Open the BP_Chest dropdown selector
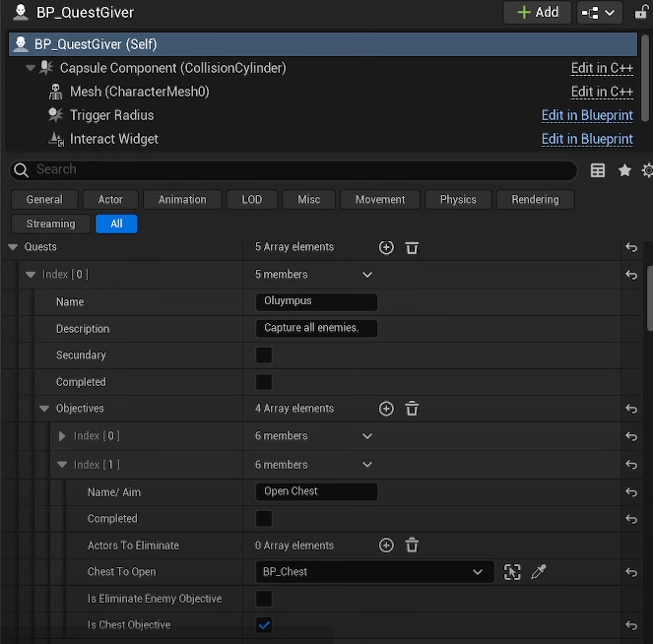Image resolution: width=653 pixels, height=644 pixels. [x=374, y=572]
